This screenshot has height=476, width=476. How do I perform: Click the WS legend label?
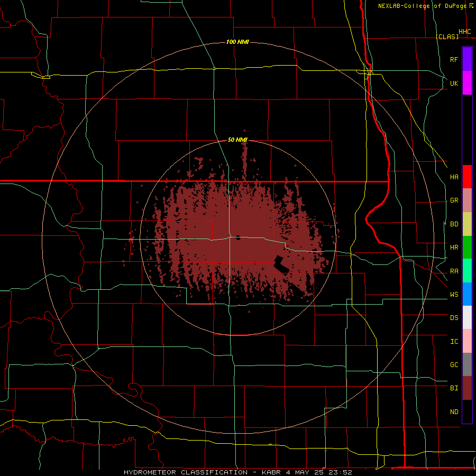[x=454, y=294]
